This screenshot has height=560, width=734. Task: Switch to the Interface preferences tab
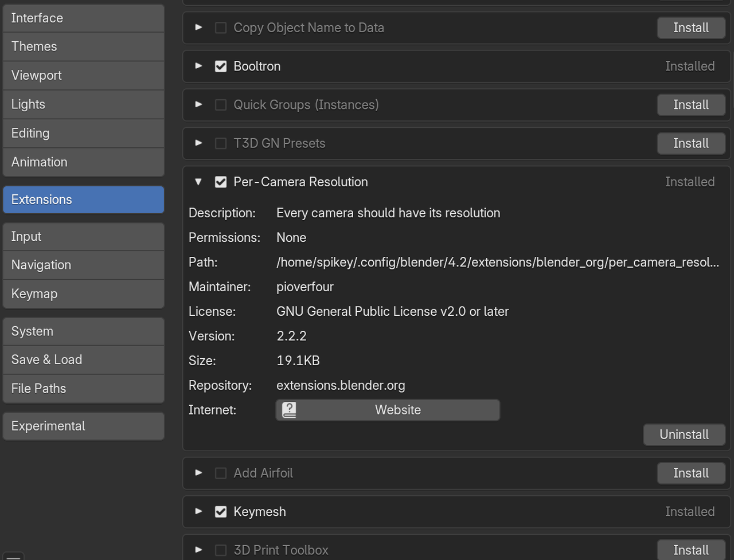click(83, 18)
